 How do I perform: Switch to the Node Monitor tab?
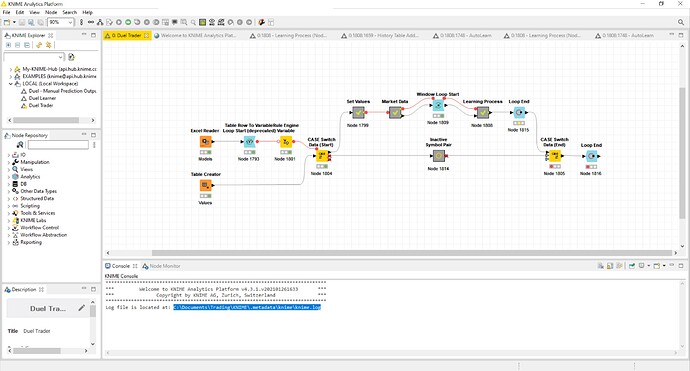coord(161,266)
